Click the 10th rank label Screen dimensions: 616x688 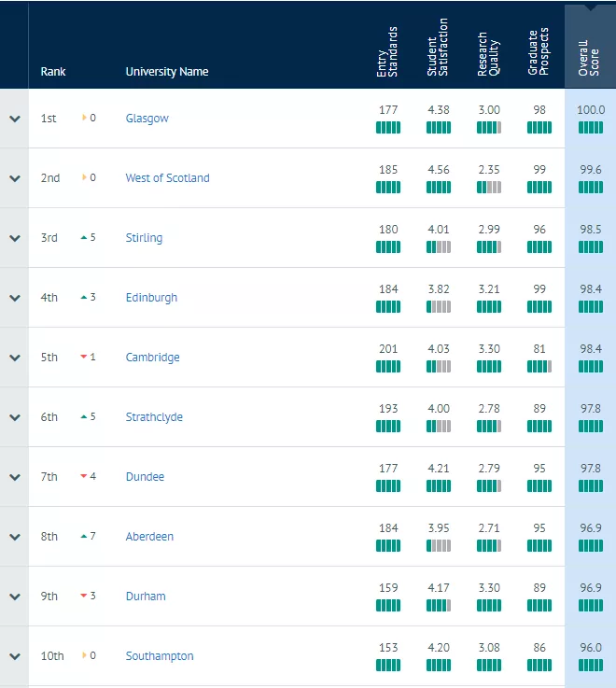(52, 656)
